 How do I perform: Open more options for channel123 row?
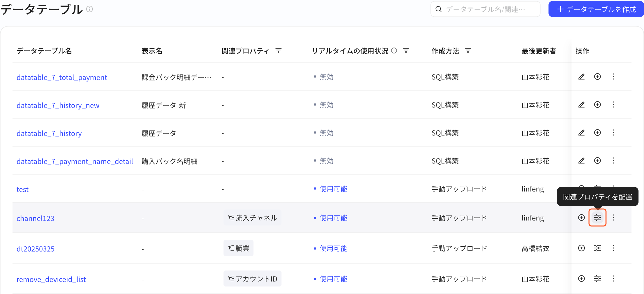pos(613,217)
